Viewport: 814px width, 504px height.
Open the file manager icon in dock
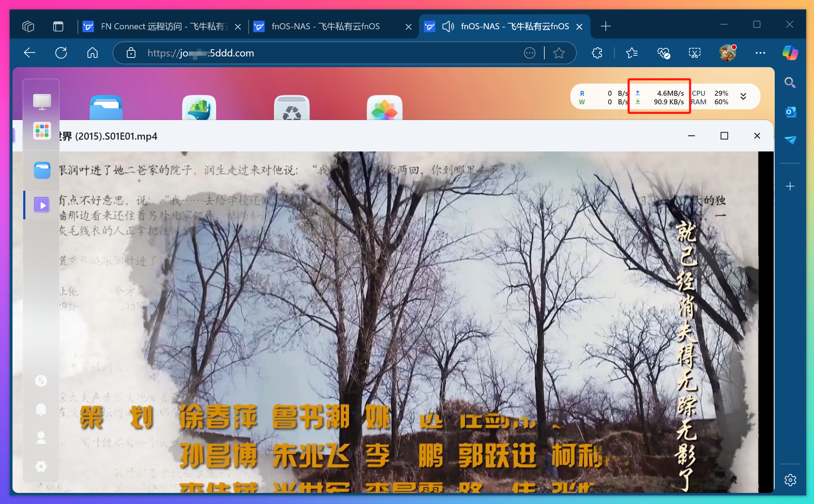[42, 170]
